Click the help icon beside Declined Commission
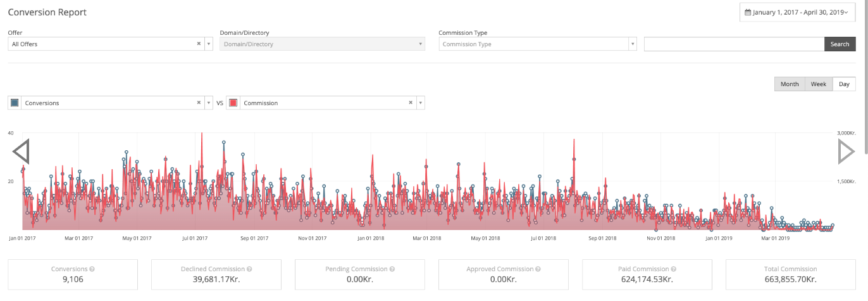The width and height of the screenshot is (868, 301). 249,269
